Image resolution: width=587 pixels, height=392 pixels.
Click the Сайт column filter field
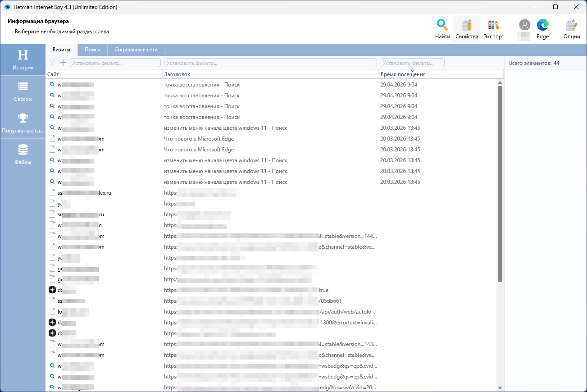tap(115, 63)
